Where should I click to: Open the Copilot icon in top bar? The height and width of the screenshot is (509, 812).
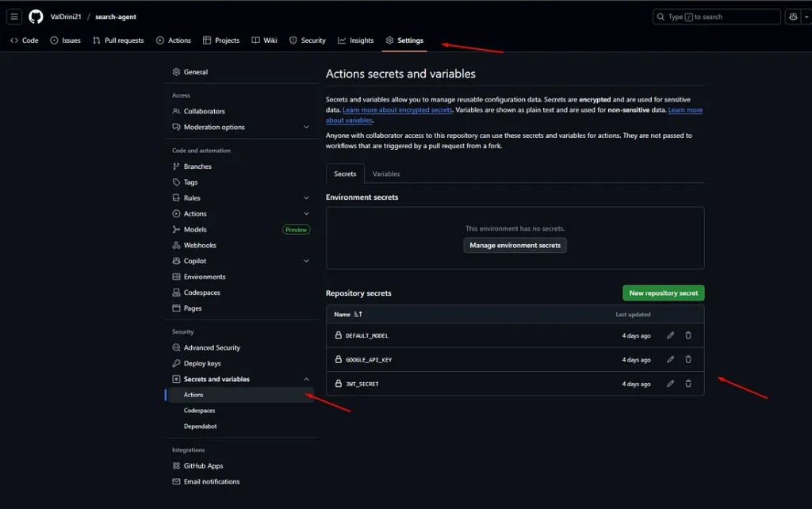pyautogui.click(x=793, y=17)
